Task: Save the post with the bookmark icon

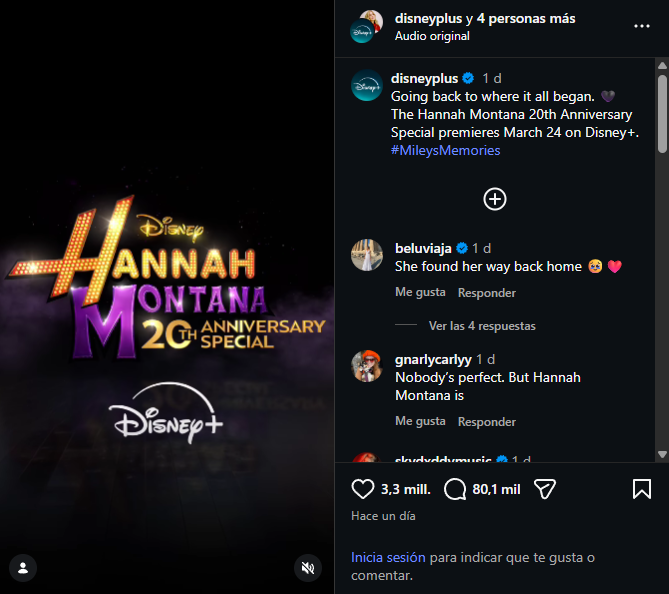Action: pyautogui.click(x=641, y=489)
